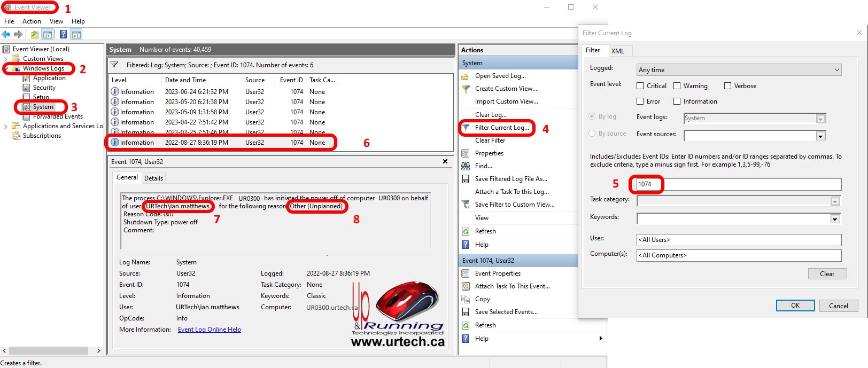The image size is (868, 368).
Task: Enable the Critical event level checkbox
Action: [x=640, y=86]
